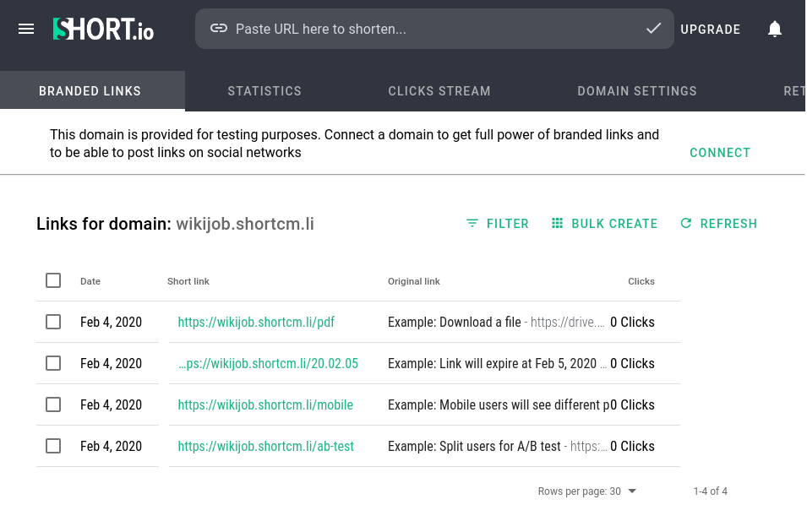
Task: Click the link icon in URL bar
Action: tap(219, 29)
